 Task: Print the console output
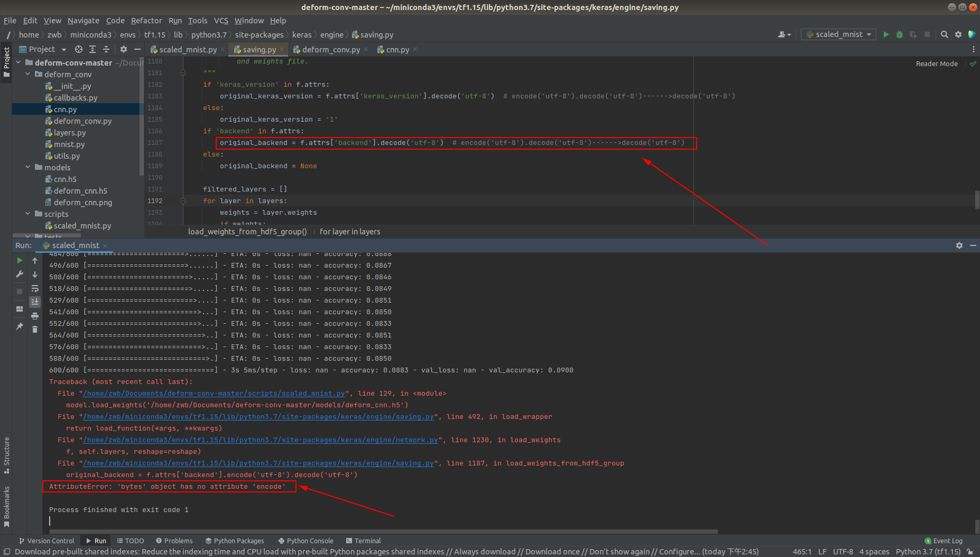coord(35,316)
